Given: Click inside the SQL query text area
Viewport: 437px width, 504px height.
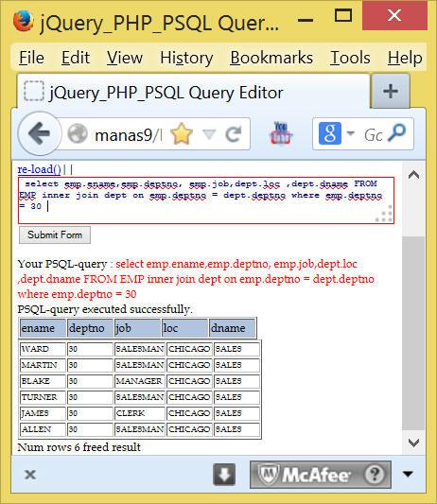Looking at the screenshot, I should click(206, 200).
